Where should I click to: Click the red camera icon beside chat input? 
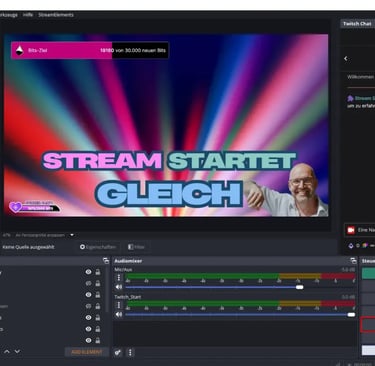tap(351, 230)
